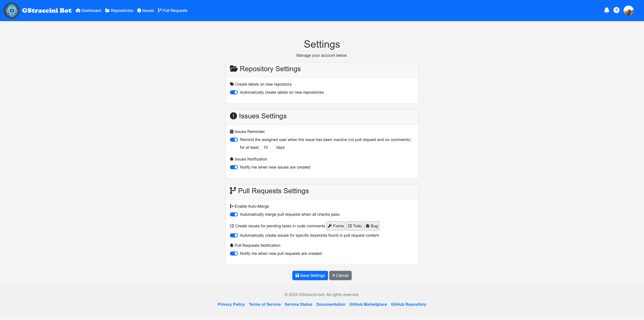Open the Issues nav item

[x=146, y=11]
